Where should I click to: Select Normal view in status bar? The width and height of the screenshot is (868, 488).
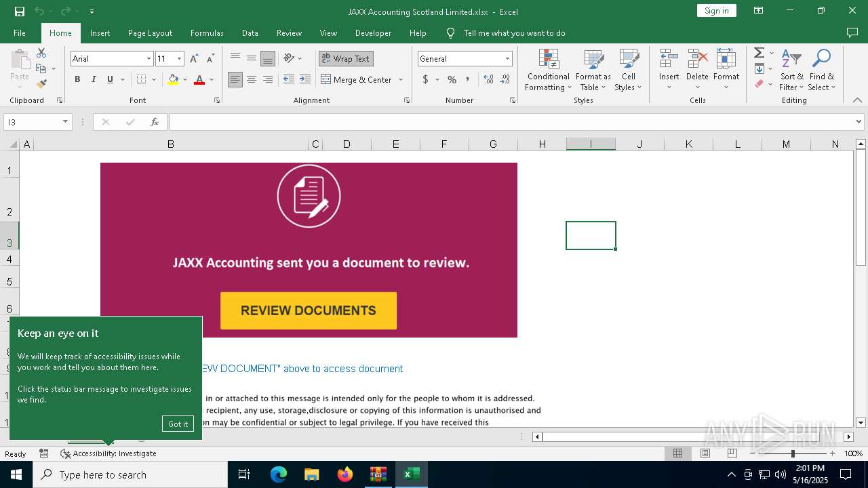(x=677, y=453)
